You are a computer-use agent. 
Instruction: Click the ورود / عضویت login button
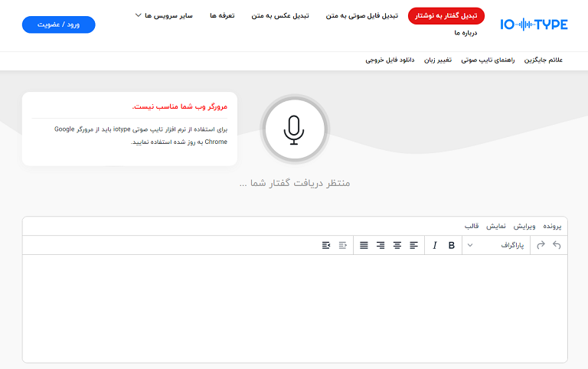point(58,24)
